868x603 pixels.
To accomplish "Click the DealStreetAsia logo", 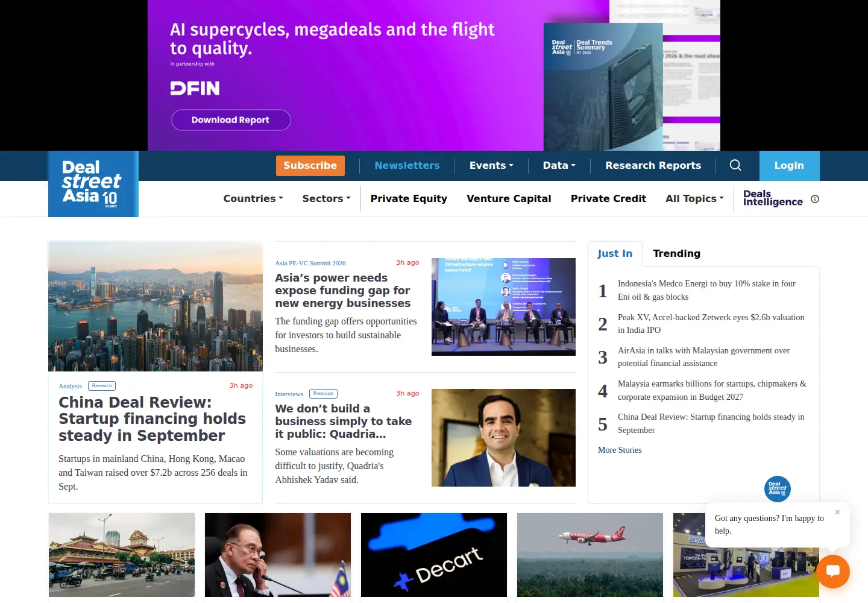I will tap(93, 184).
